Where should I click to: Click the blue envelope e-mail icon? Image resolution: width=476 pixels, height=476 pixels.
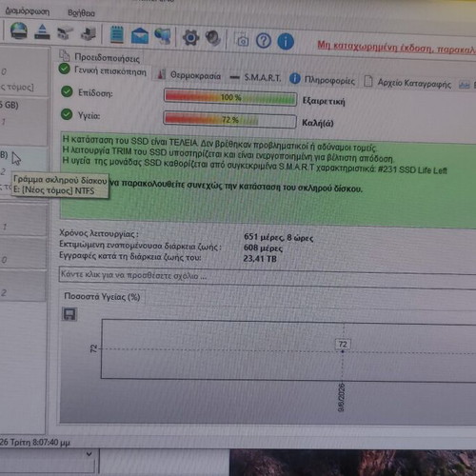(140, 35)
